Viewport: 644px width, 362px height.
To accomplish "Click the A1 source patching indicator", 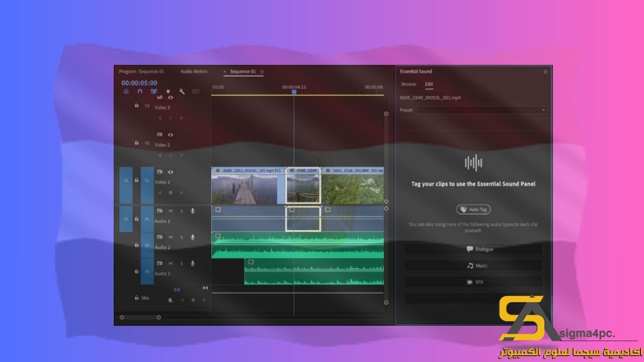I will tap(126, 219).
